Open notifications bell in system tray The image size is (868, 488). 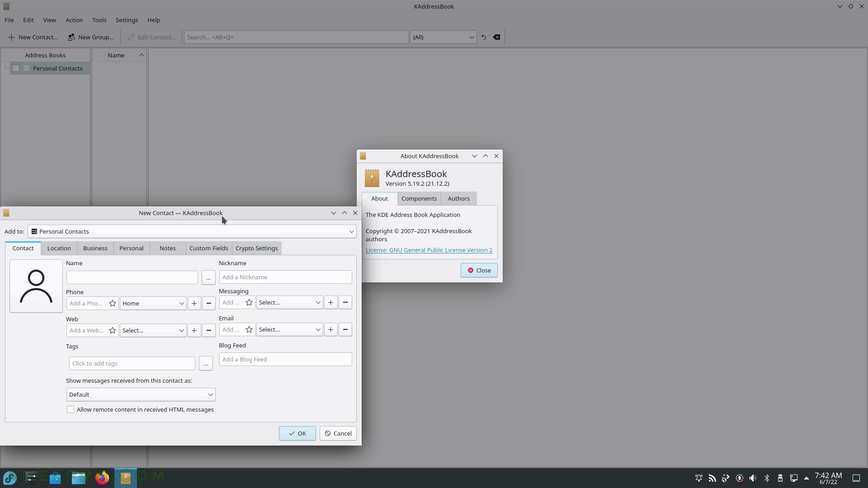[698, 478]
